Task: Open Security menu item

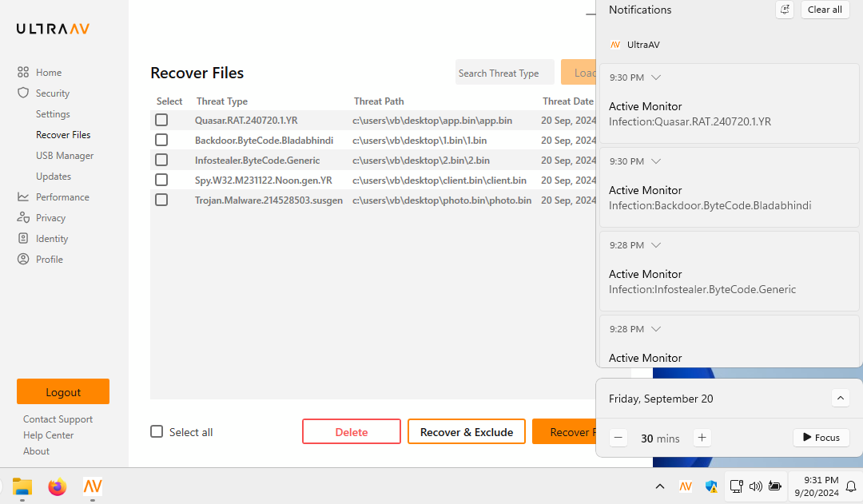Action: [x=53, y=93]
